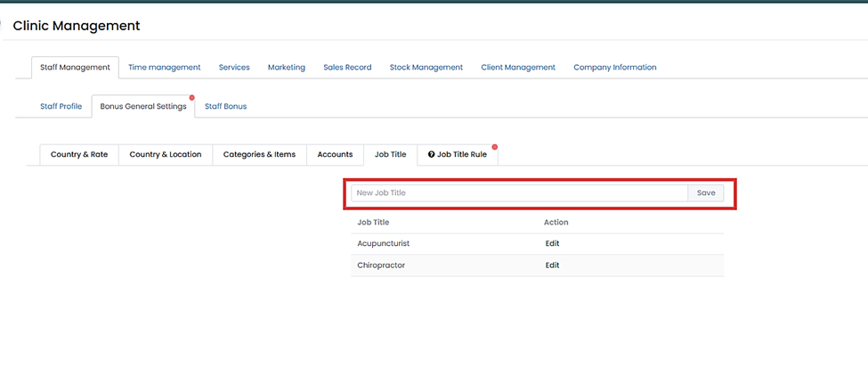
Task: Open the Marketing tab
Action: pos(286,68)
